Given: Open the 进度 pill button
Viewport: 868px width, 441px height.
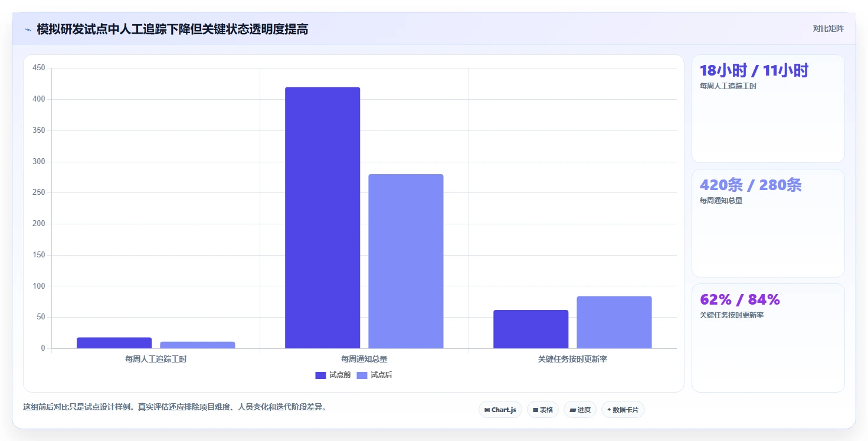Looking at the screenshot, I should click(580, 410).
